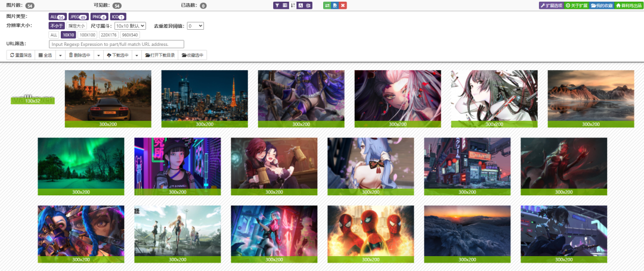Select the green aurora landscape thumbnail
This screenshot has width=644, height=271.
81,164
